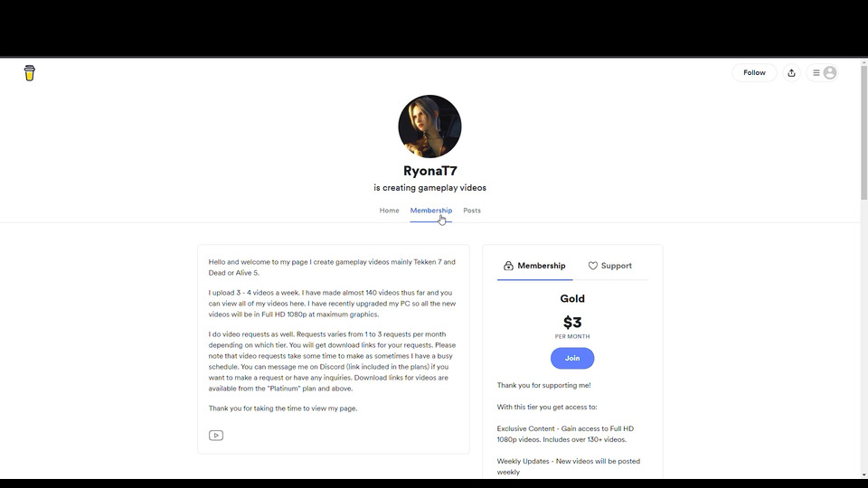Screen dimensions: 868x488
Task: Go to the Home tab
Action: [389, 211]
